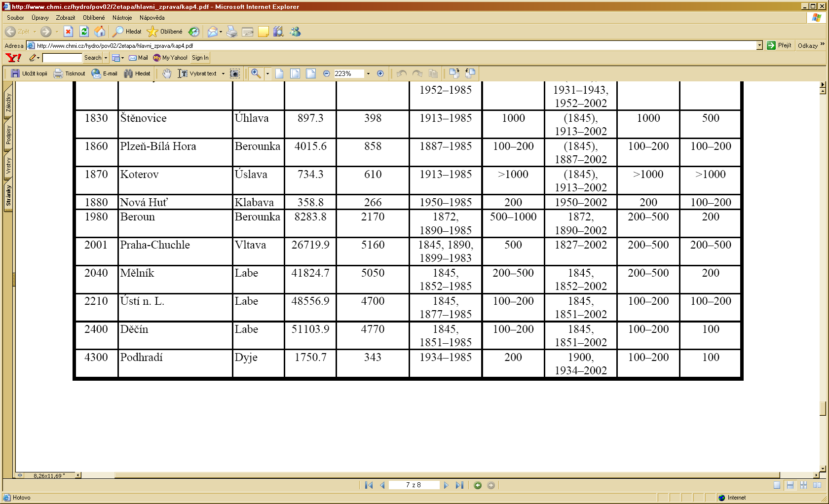Screen dimensions: 829x504
Task: Open the address bar dropdown
Action: coord(759,45)
